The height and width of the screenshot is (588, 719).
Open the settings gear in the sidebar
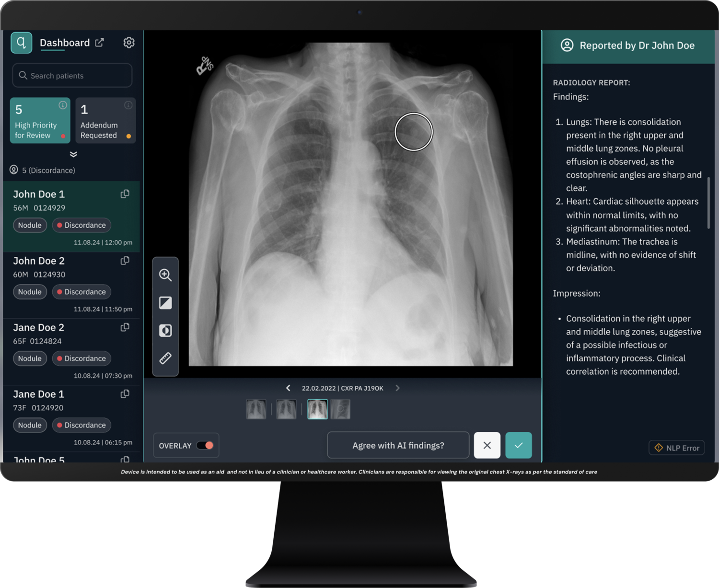(128, 42)
